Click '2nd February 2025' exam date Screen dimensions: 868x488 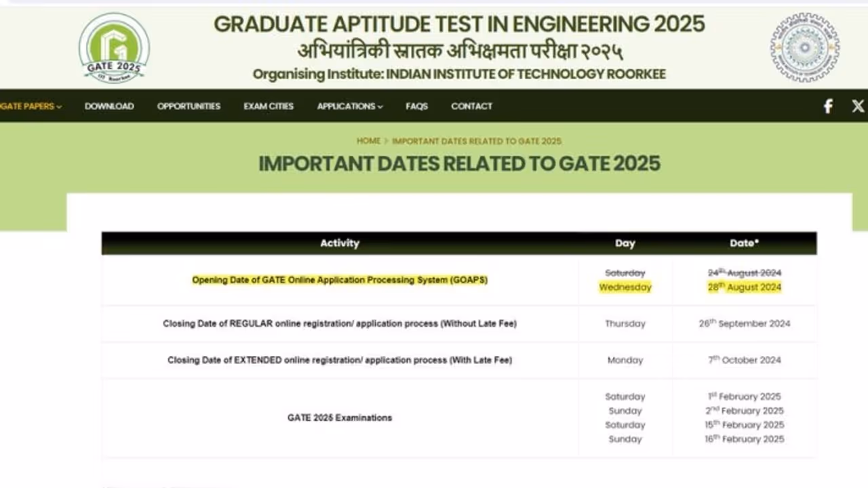click(x=745, y=411)
